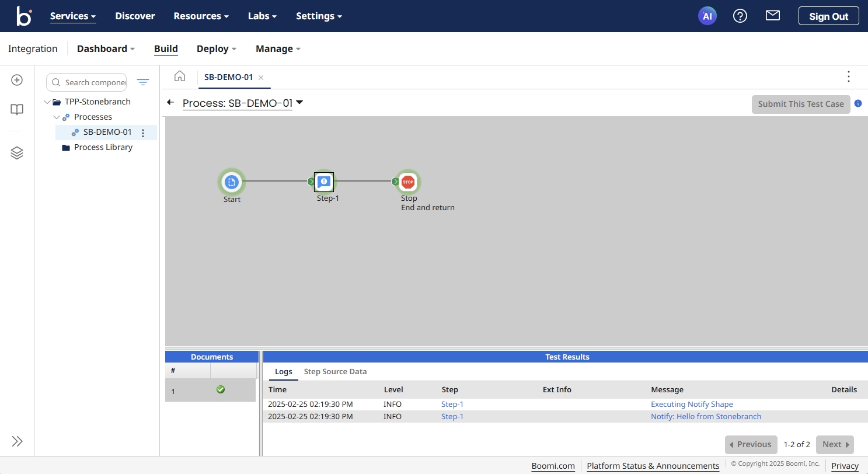Open the layers stack icon in the sidebar
Image resolution: width=868 pixels, height=474 pixels.
click(x=17, y=153)
